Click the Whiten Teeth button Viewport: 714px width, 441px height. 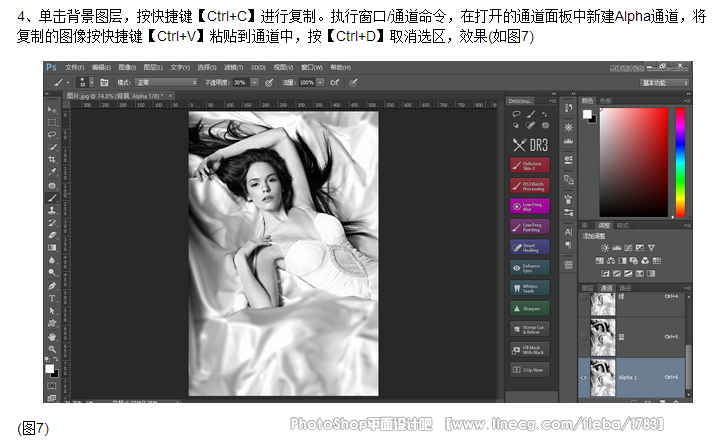tap(530, 288)
